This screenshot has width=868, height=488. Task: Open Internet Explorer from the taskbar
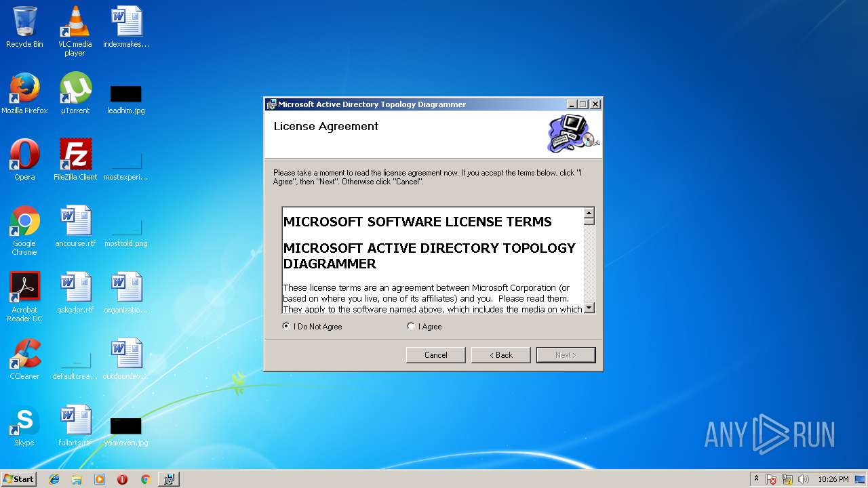[54, 479]
